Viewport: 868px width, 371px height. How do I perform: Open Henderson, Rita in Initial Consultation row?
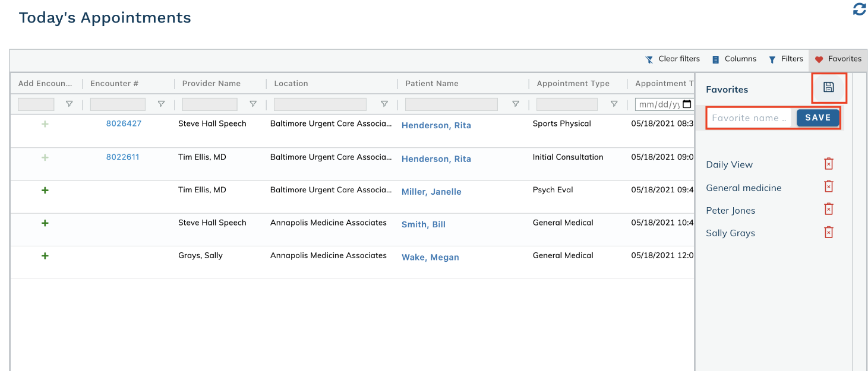click(436, 158)
